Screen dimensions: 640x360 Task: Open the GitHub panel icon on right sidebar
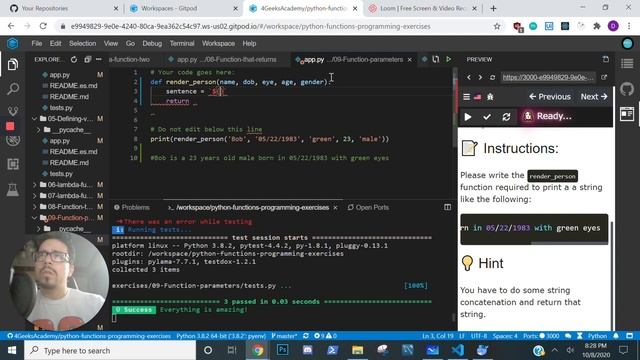[627, 89]
